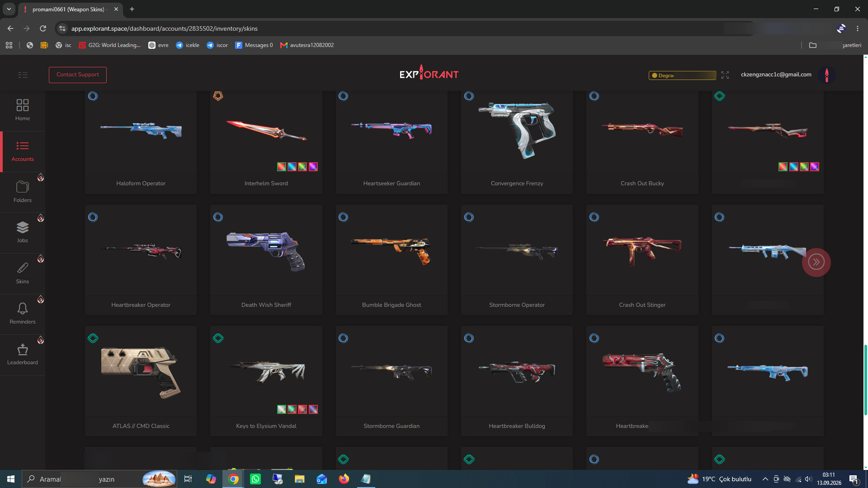
Task: Click the Death Wish Sheriff label
Action: 266,305
